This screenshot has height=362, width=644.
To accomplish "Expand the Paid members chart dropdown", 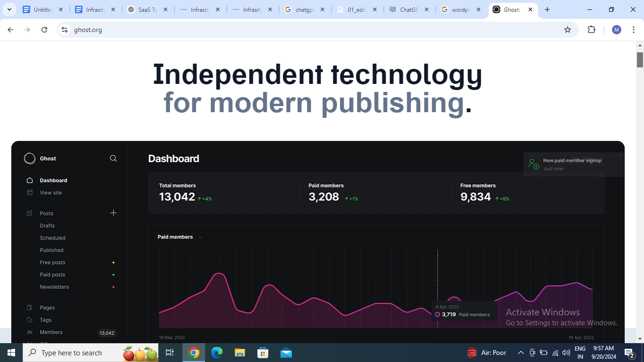I will point(200,237).
